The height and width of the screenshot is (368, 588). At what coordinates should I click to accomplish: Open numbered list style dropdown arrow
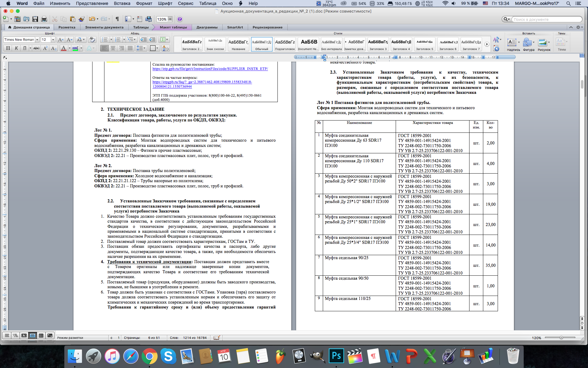124,40
